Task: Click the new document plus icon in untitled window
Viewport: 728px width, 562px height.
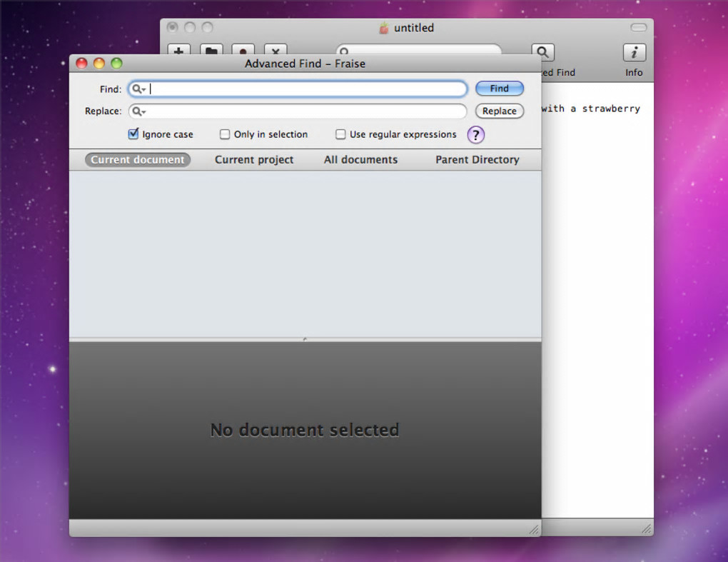Action: click(x=178, y=50)
